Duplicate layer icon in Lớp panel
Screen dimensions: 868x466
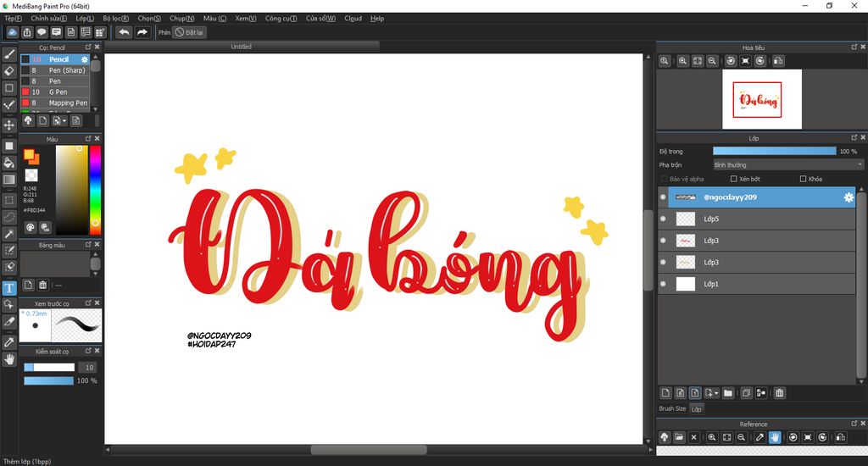pos(746,393)
